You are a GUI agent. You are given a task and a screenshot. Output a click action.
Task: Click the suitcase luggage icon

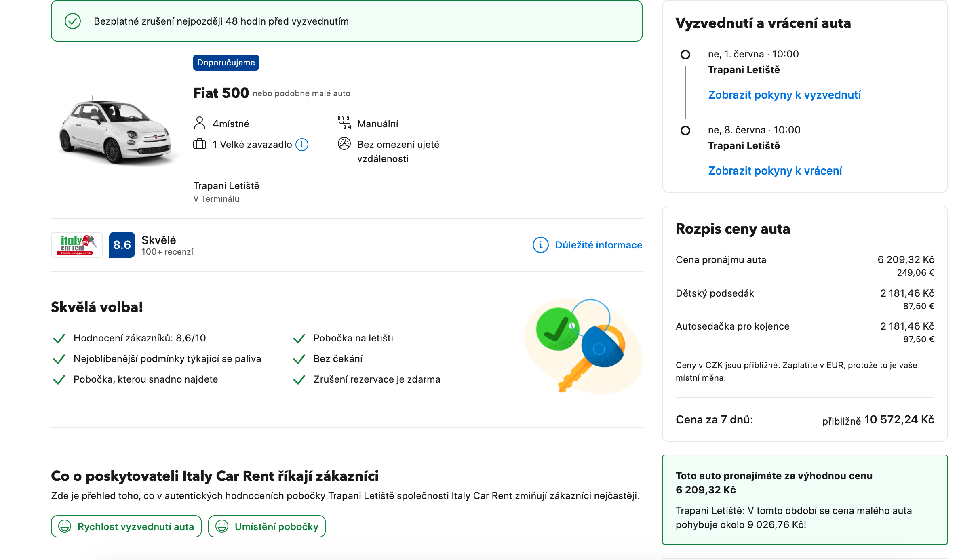[200, 144]
